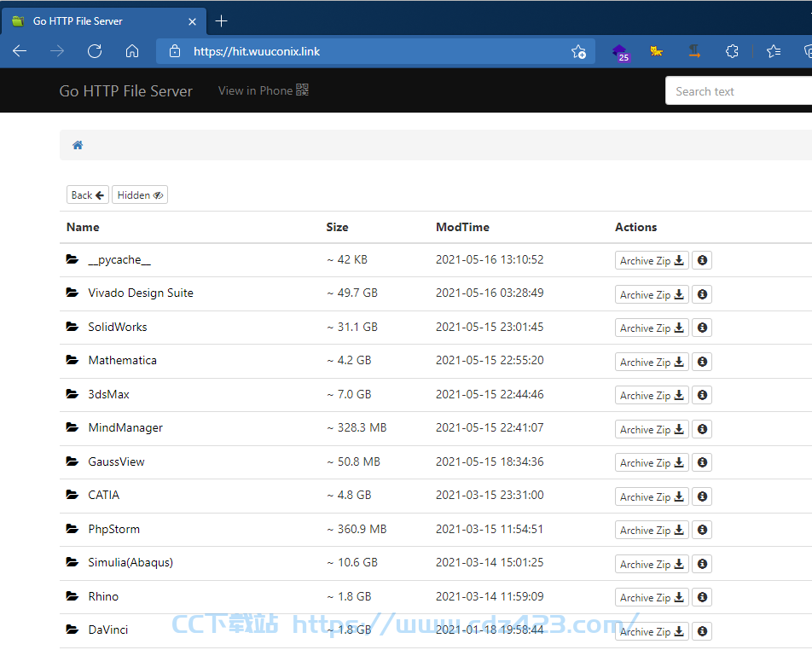
Task: Show info for SolidWorks folder
Action: (x=702, y=328)
